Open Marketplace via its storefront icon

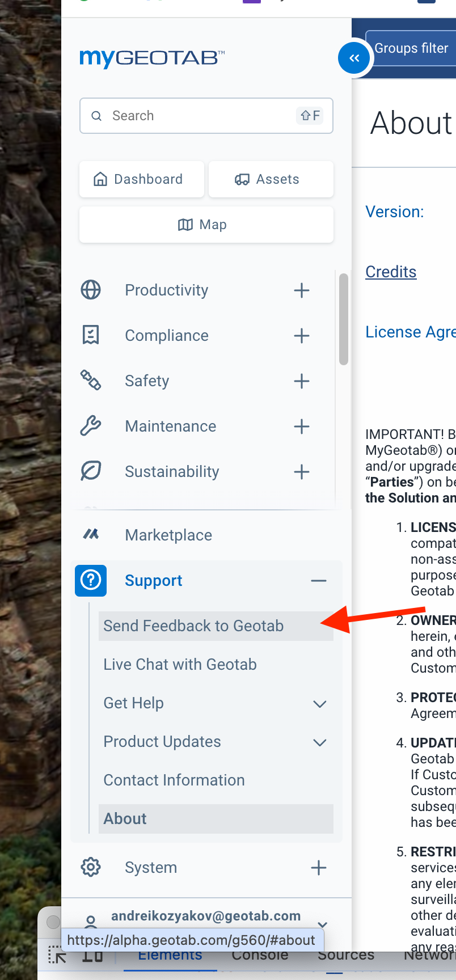(x=90, y=534)
